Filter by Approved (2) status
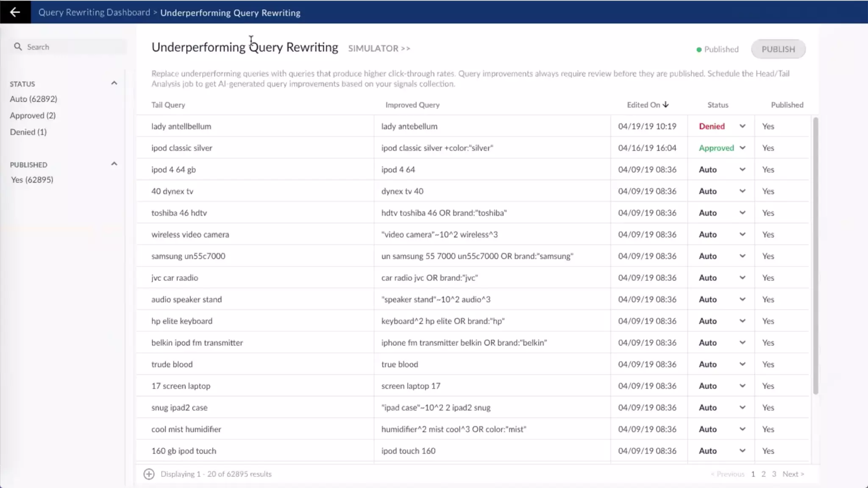 coord(33,115)
